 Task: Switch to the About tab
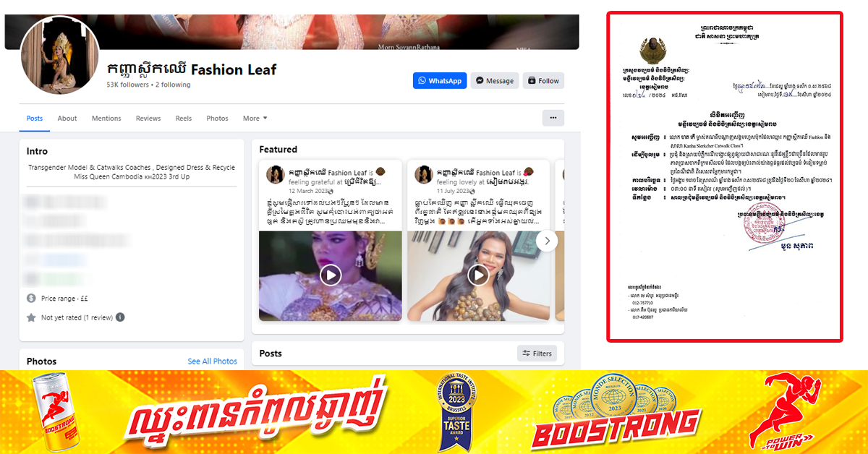tap(67, 119)
